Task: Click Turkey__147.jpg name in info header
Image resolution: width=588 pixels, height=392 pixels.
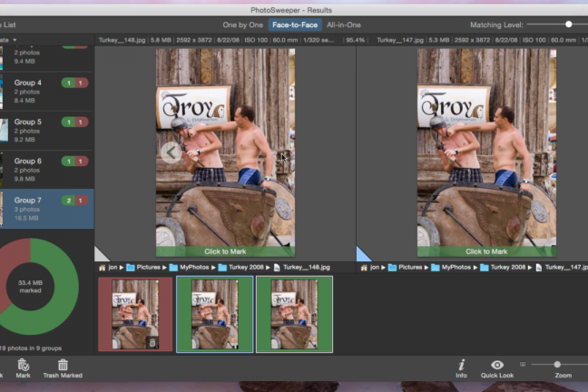Action: pyautogui.click(x=400, y=40)
